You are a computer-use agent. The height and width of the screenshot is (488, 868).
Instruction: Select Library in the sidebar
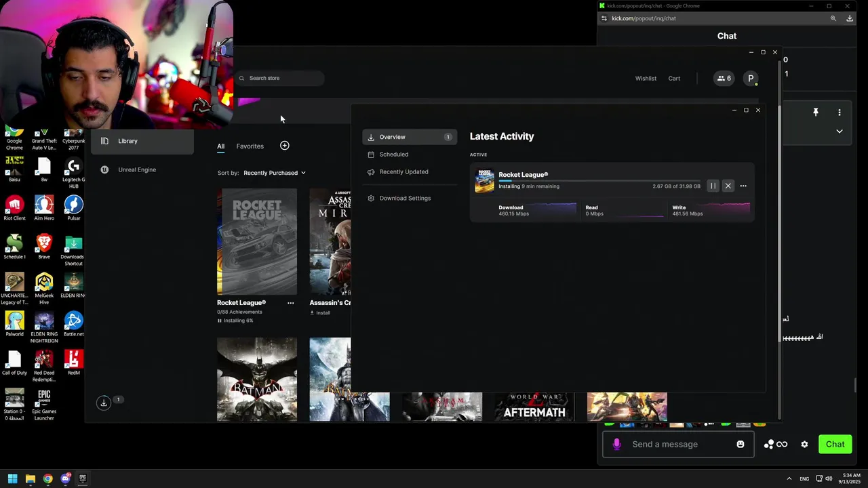pyautogui.click(x=142, y=141)
